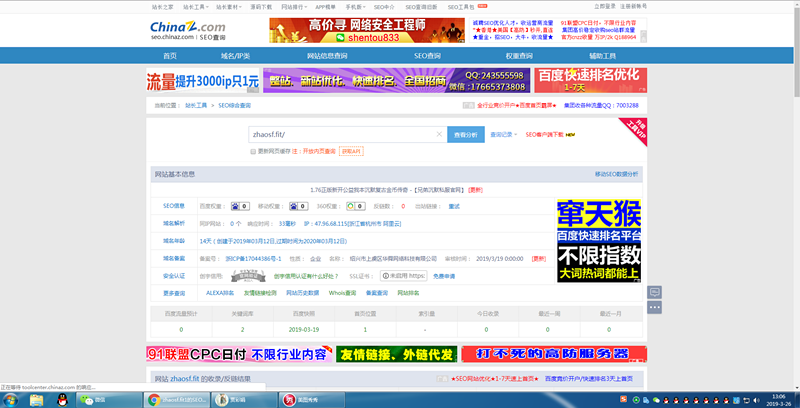Open the file explorer taskbar icon
Viewport: 800px width, 408px height.
36,400
